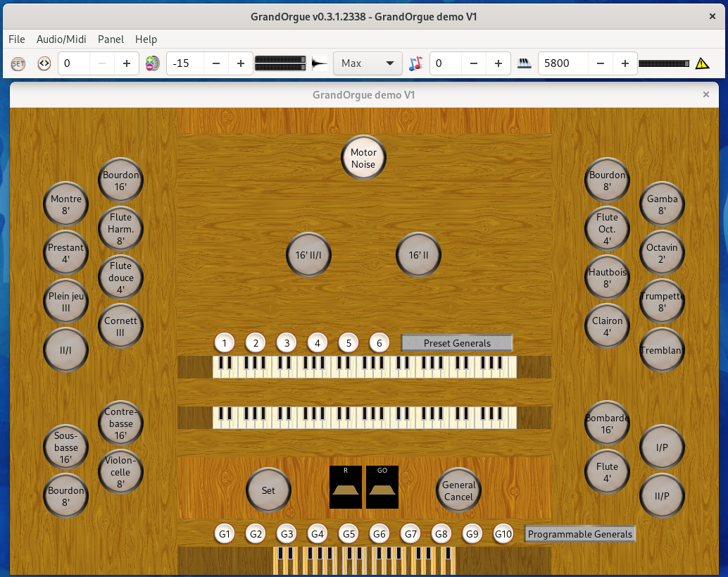The width and height of the screenshot is (728, 577).
Task: Click the SET memory icon in toolbar
Action: pos(18,63)
